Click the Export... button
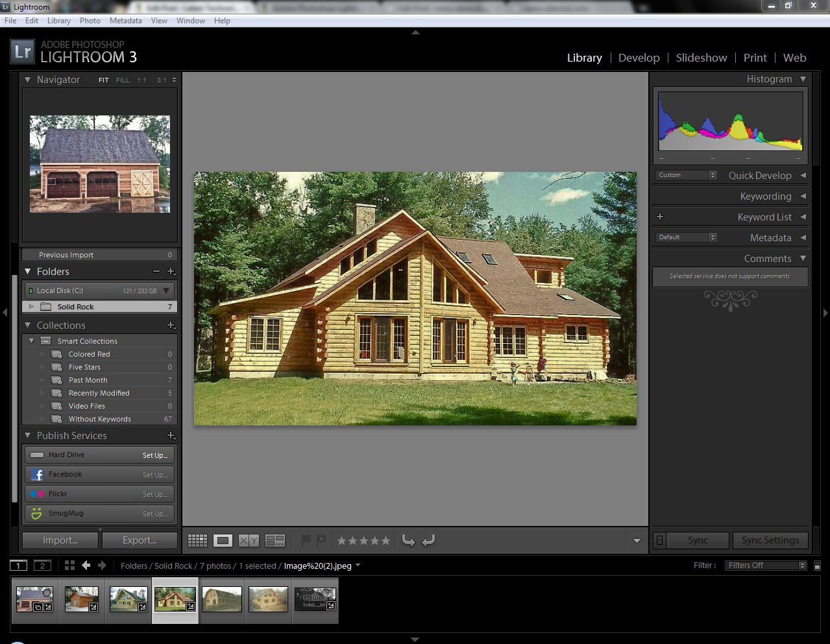 click(x=140, y=540)
